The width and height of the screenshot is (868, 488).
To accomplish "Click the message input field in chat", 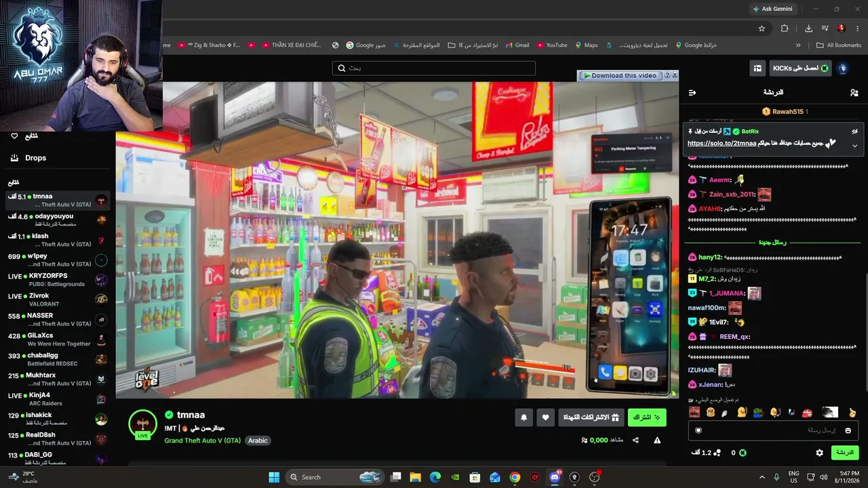I will pos(774,430).
